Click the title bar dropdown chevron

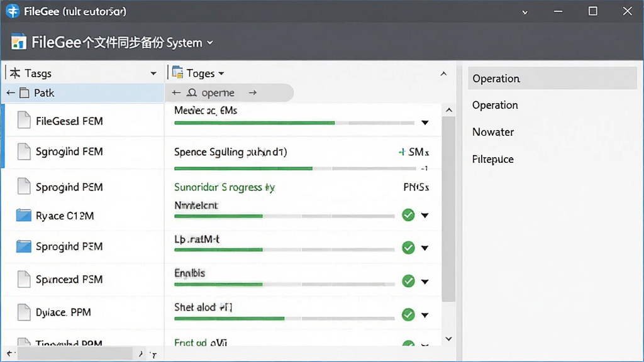[525, 13]
